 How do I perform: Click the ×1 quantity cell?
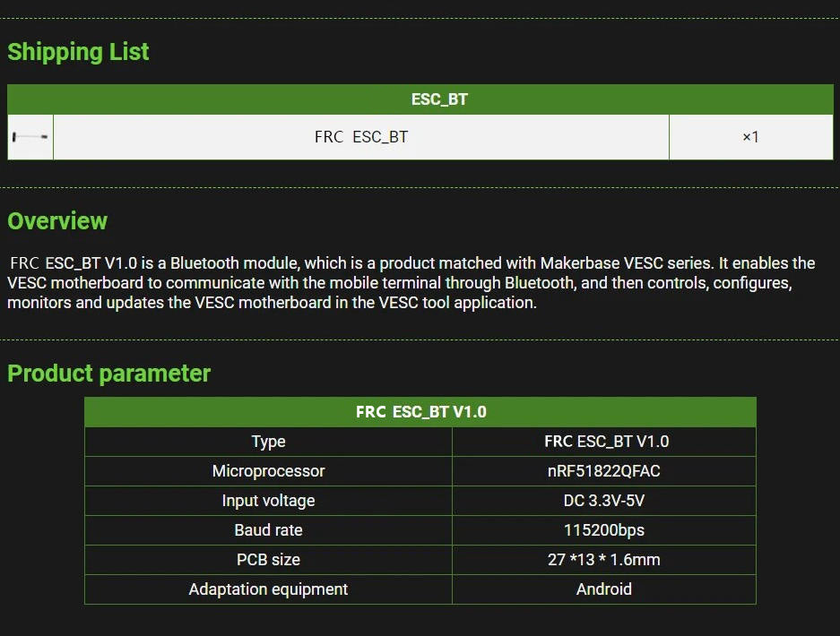tap(751, 137)
